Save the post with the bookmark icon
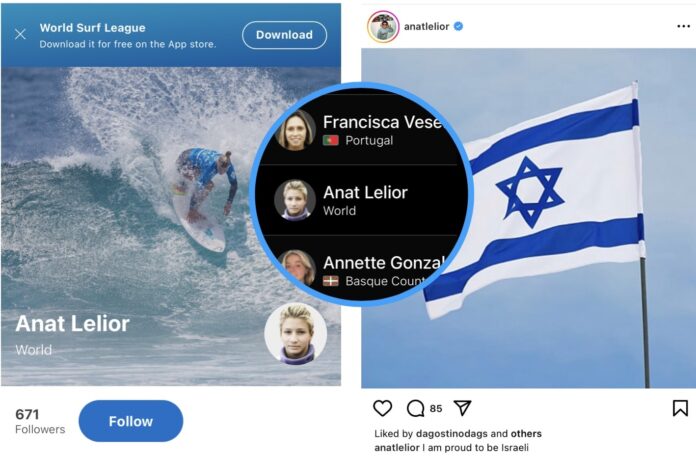 tap(680, 408)
